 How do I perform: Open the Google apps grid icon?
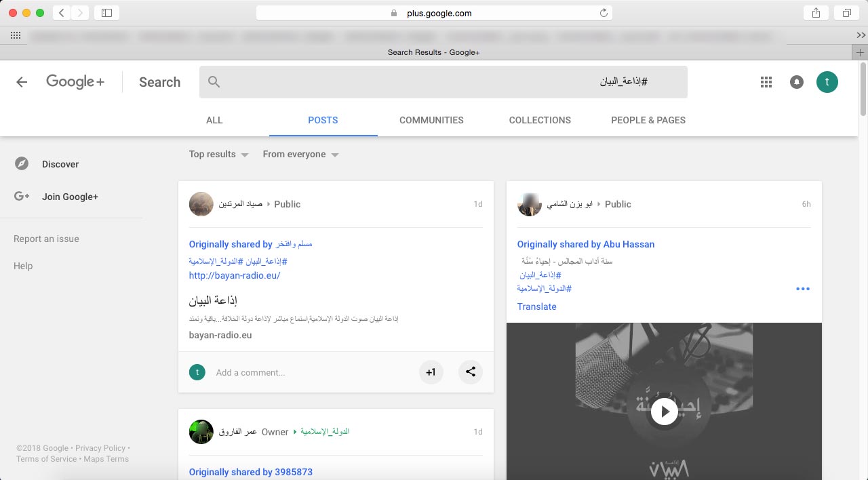tap(766, 82)
